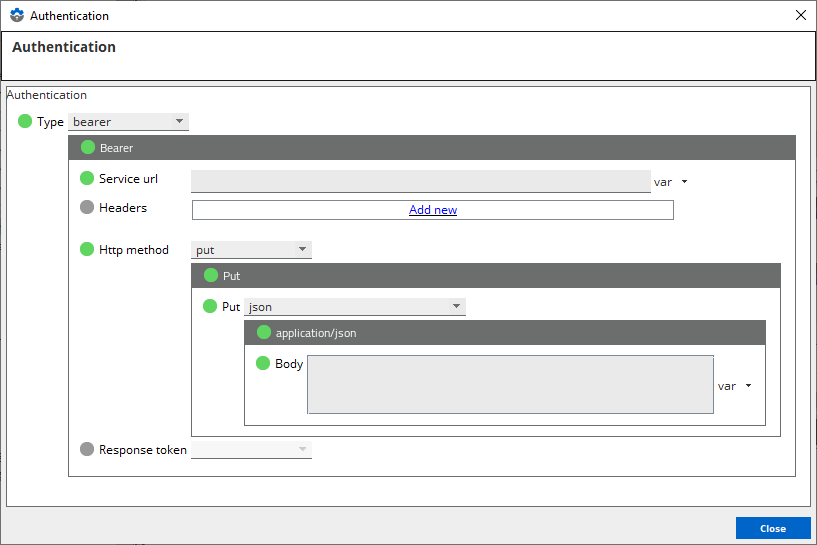Click the green circle beside Http method
Viewport: 817px width, 545px height.
point(87,249)
